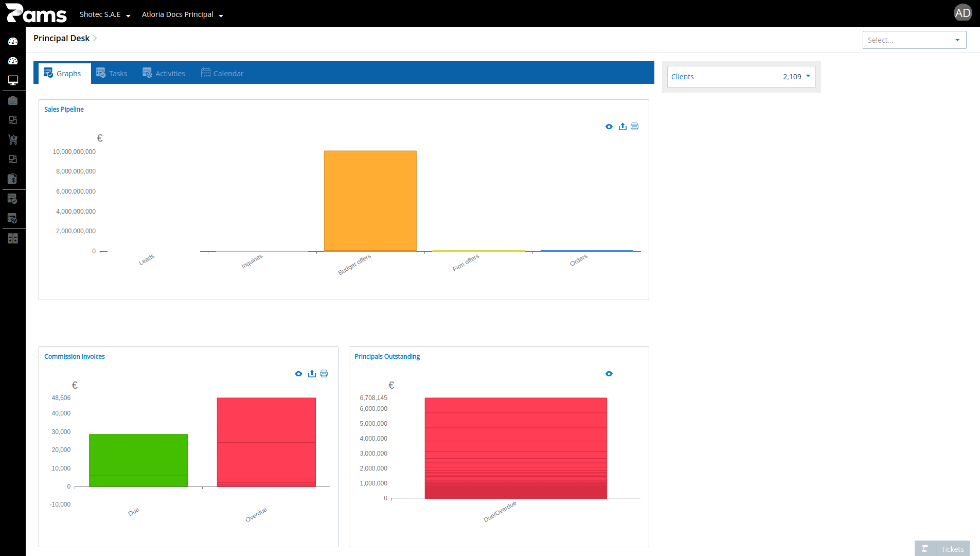Screen dimensions: 980x556
Task: Expand the Clients 2,109 dropdown
Action: [x=741, y=77]
